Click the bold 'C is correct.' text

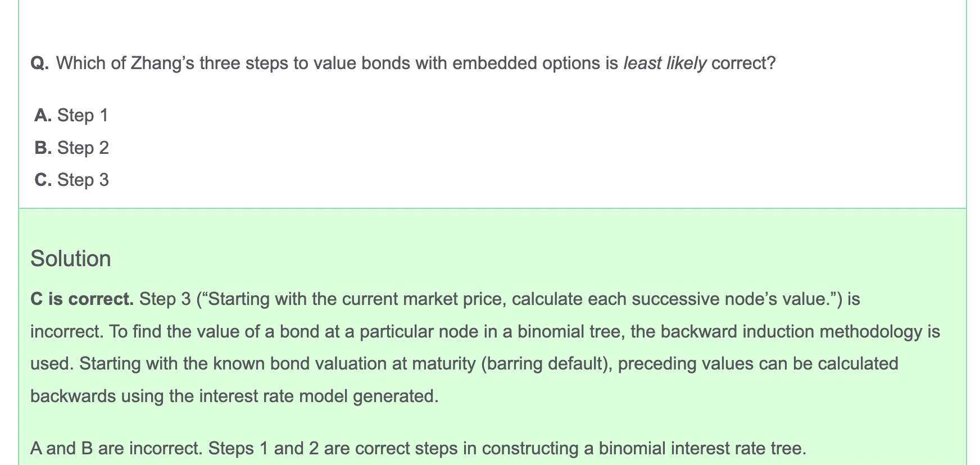[x=82, y=299]
